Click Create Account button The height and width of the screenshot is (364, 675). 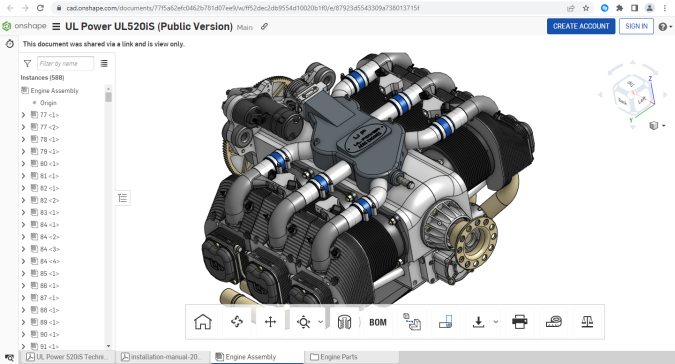point(581,26)
